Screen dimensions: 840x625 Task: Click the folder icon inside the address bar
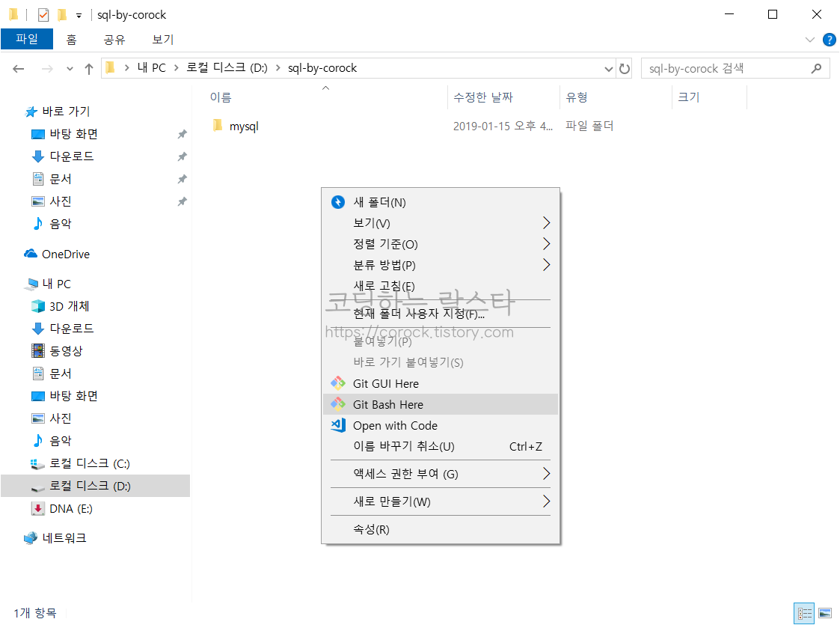click(x=109, y=68)
